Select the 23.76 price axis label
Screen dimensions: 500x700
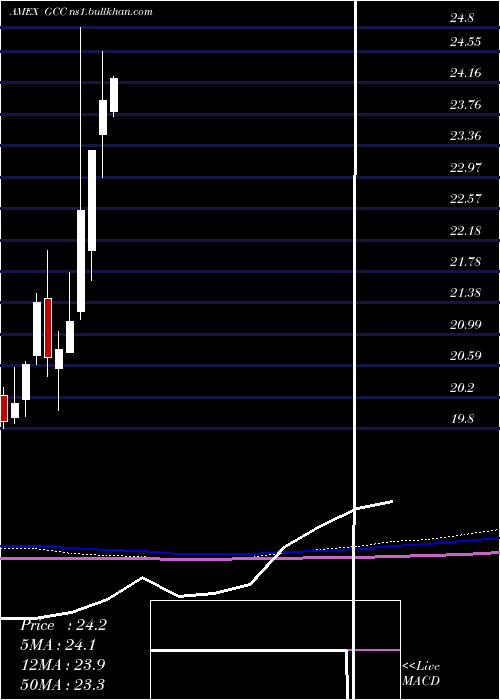466,104
